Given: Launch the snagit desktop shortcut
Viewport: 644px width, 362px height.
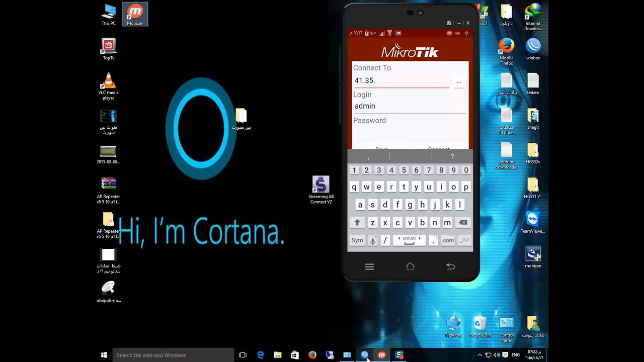Looking at the screenshot, I should pos(533,119).
